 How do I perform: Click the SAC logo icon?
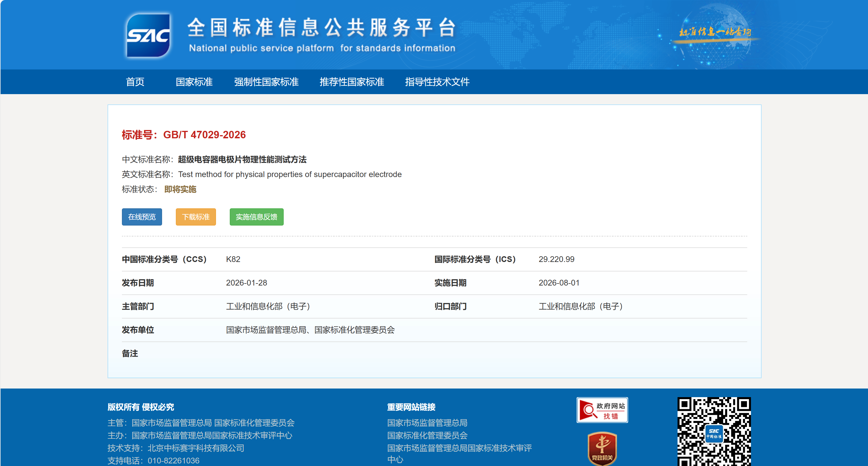148,35
